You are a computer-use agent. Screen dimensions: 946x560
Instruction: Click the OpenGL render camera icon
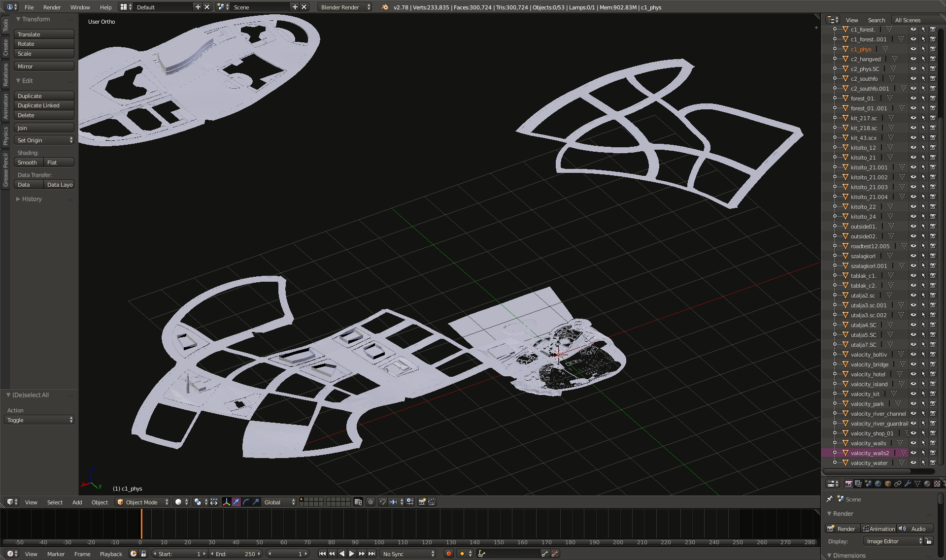(x=422, y=502)
